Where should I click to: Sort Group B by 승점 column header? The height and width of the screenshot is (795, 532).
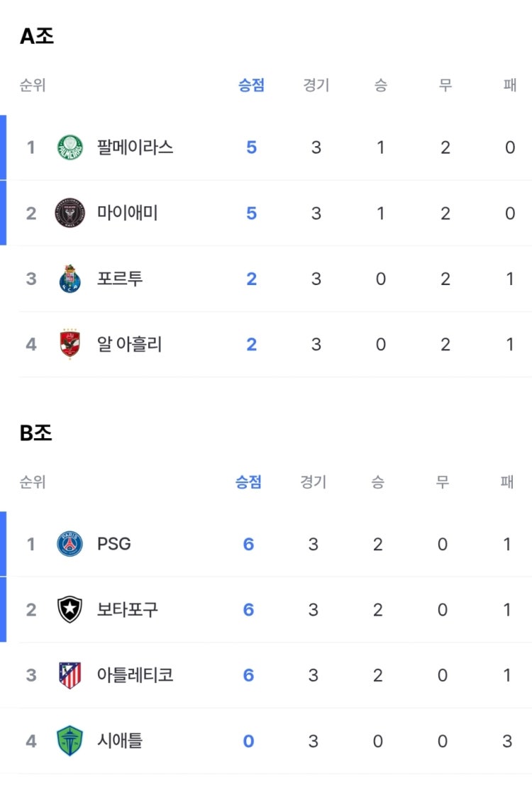[x=248, y=482]
